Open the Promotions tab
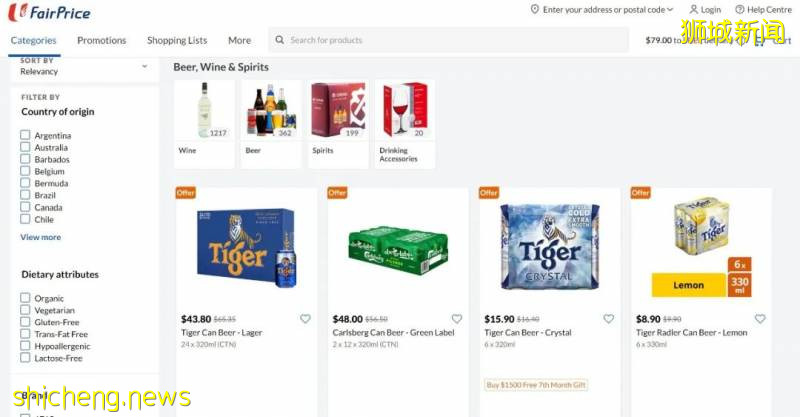Screen dimensions: 800x417 102,41
